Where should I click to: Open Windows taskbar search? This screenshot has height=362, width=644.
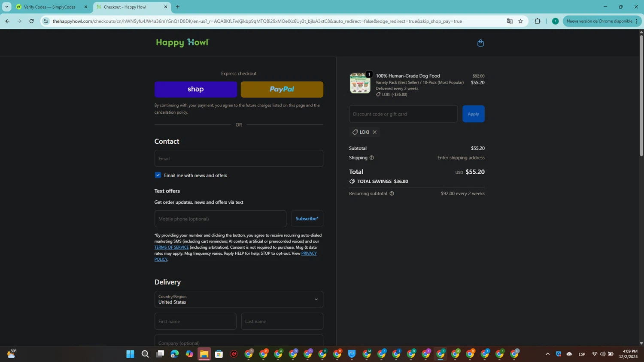[145, 354]
